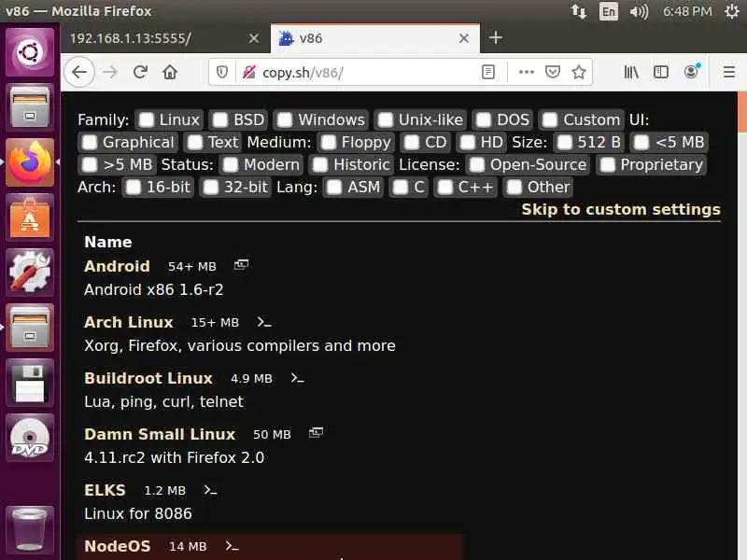This screenshot has width=747, height=560.
Task: Start the Arch Linux image
Action: (129, 322)
